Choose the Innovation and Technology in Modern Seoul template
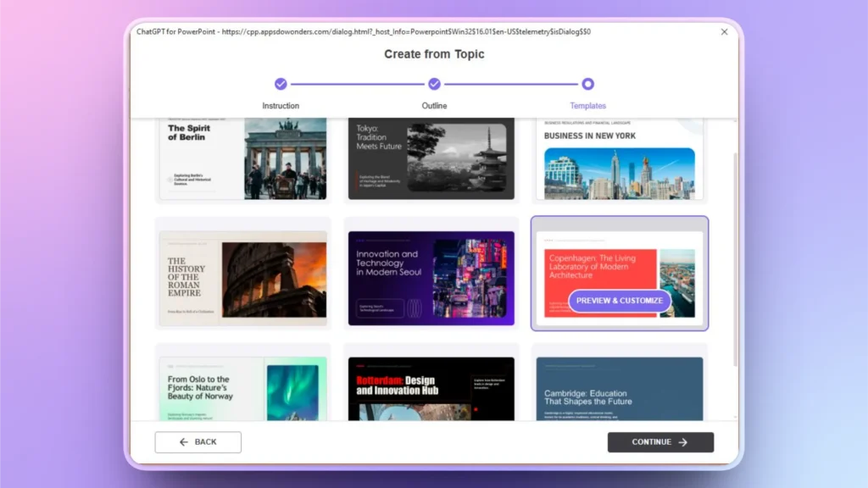The image size is (868, 488). 431,274
